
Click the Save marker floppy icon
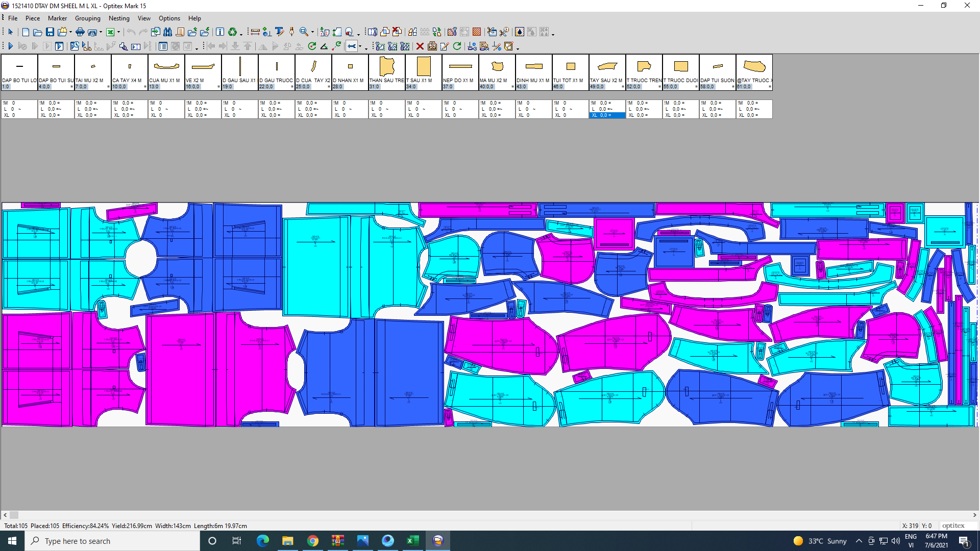coord(50,32)
